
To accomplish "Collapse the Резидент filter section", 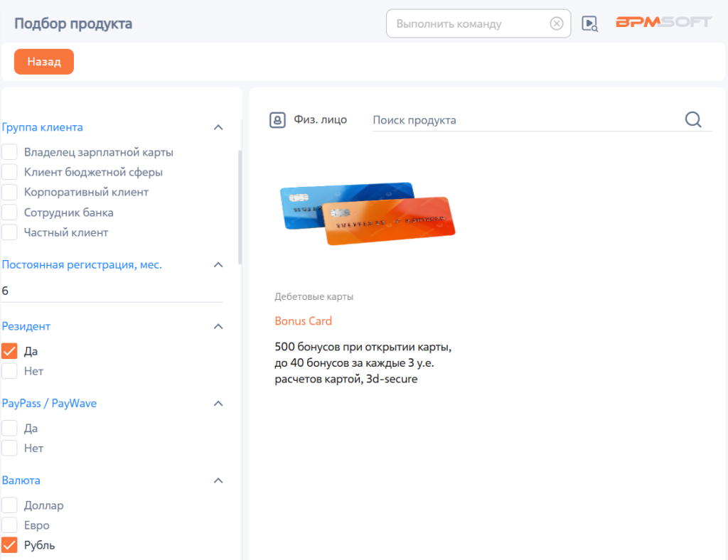I will click(x=218, y=326).
